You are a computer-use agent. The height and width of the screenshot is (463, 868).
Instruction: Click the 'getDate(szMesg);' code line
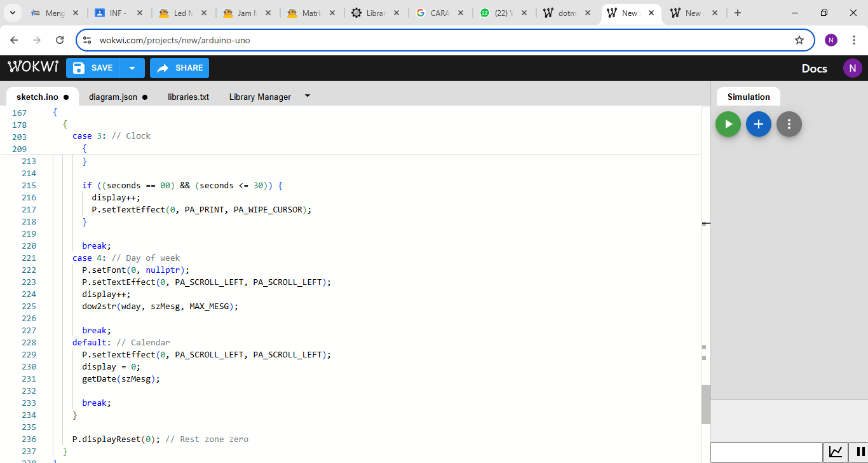pos(121,379)
